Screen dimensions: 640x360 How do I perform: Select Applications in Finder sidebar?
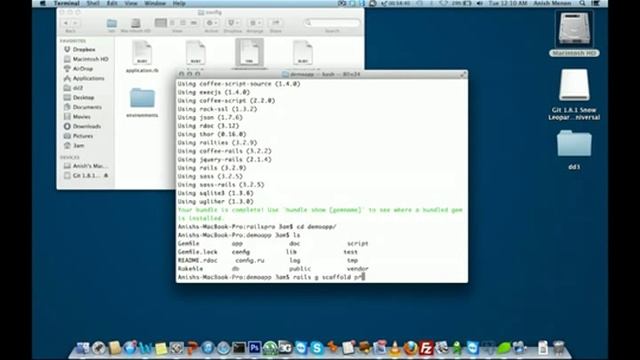[x=84, y=78]
